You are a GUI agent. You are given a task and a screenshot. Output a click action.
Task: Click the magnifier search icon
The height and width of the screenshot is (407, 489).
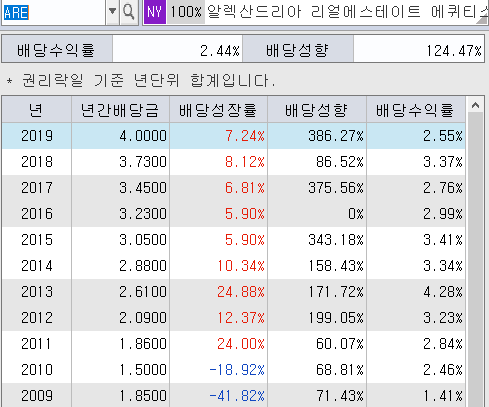pyautogui.click(x=129, y=12)
